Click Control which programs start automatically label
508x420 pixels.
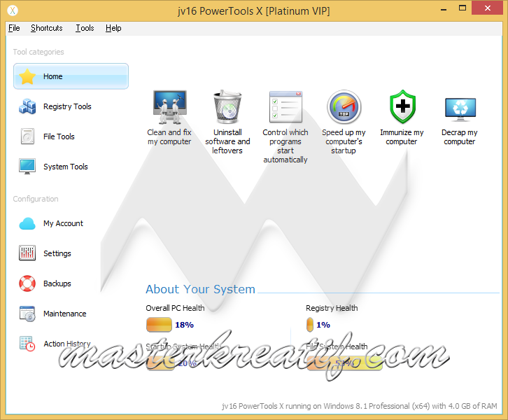coord(285,146)
